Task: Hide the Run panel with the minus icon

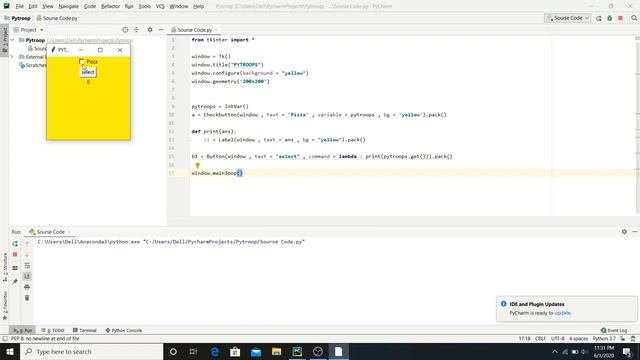Action: [635, 232]
